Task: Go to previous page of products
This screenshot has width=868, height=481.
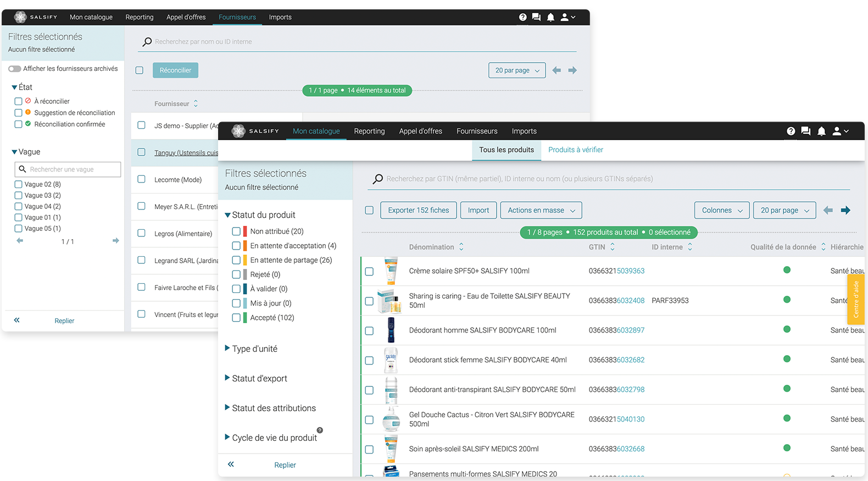Action: (x=828, y=210)
